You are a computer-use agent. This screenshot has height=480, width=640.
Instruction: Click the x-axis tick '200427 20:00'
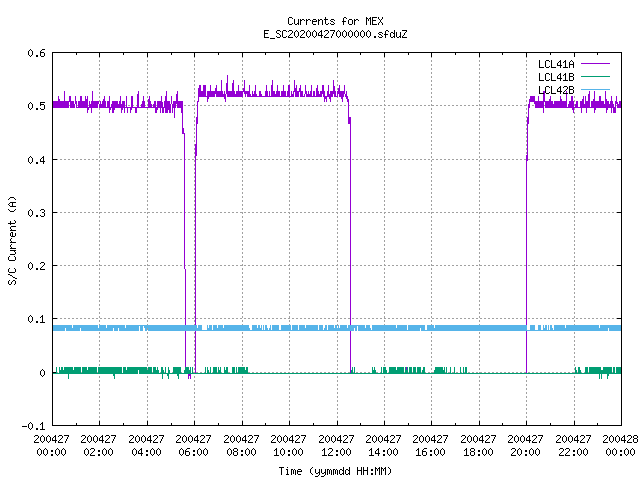525,445
